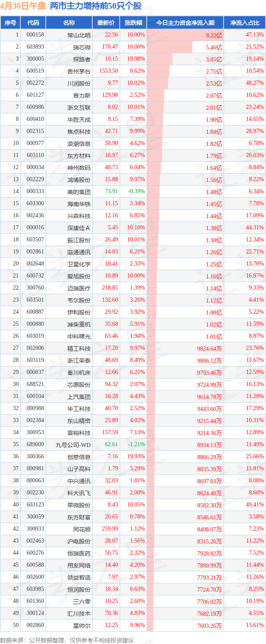Image resolution: width=266 pixels, height=644 pixels.
Task: Click stock code 601127
Action: (x=35, y=95)
